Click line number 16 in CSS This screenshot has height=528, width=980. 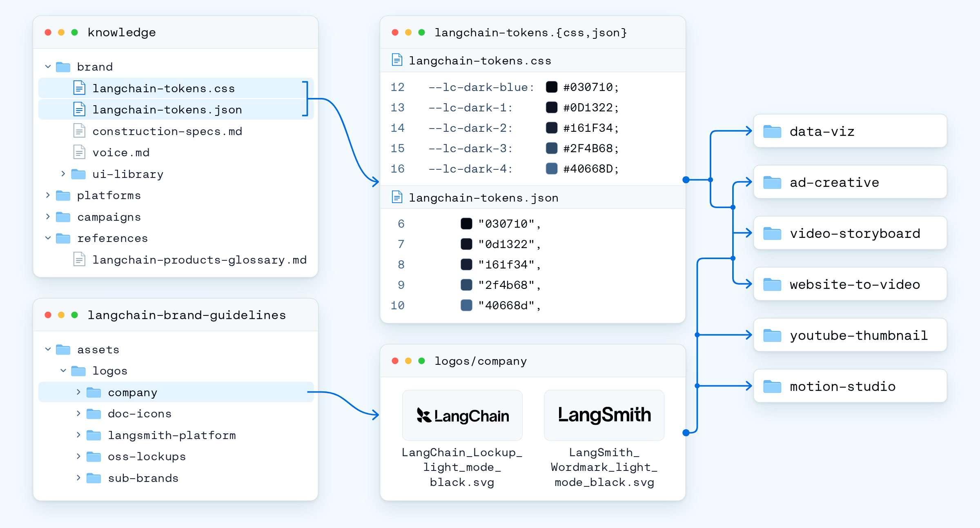pos(397,169)
